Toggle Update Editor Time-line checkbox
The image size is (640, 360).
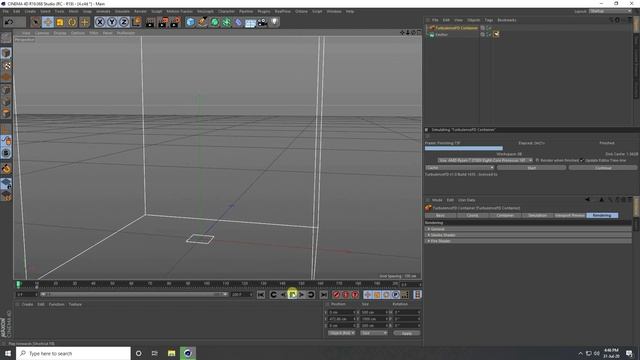[582, 160]
